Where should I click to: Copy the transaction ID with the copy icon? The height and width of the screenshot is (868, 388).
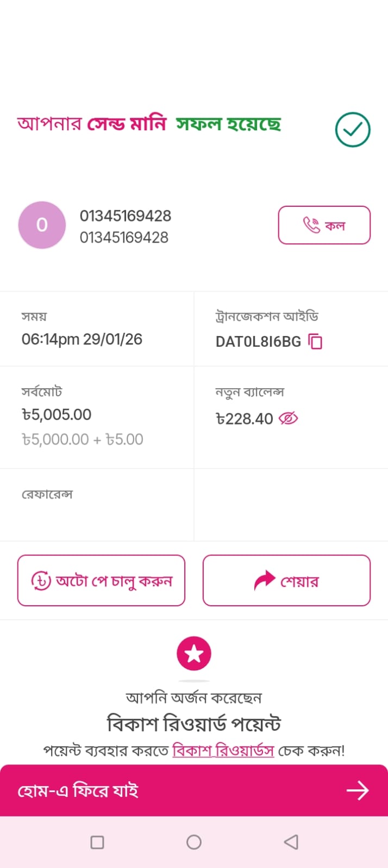point(315,341)
